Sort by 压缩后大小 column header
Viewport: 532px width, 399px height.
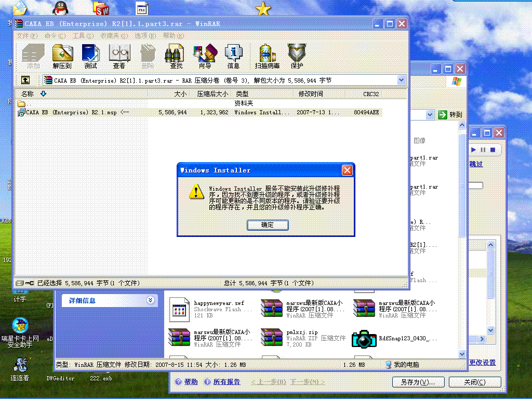pos(210,94)
